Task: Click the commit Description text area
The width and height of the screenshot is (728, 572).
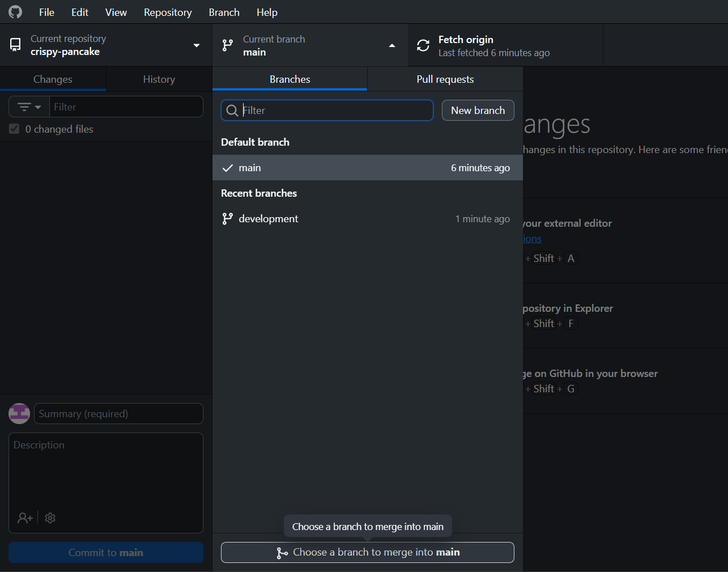Action: point(106,483)
